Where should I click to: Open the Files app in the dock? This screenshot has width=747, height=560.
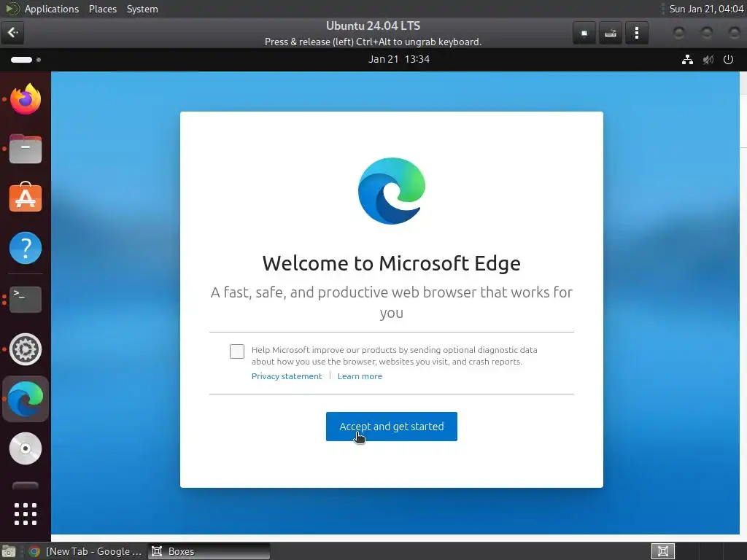pyautogui.click(x=26, y=149)
